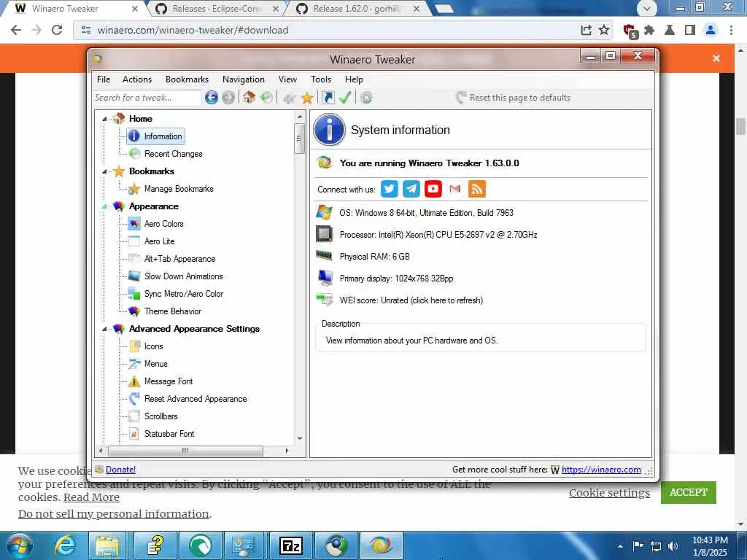The height and width of the screenshot is (560, 747).
Task: Open the Tools menu
Action: pyautogui.click(x=321, y=79)
